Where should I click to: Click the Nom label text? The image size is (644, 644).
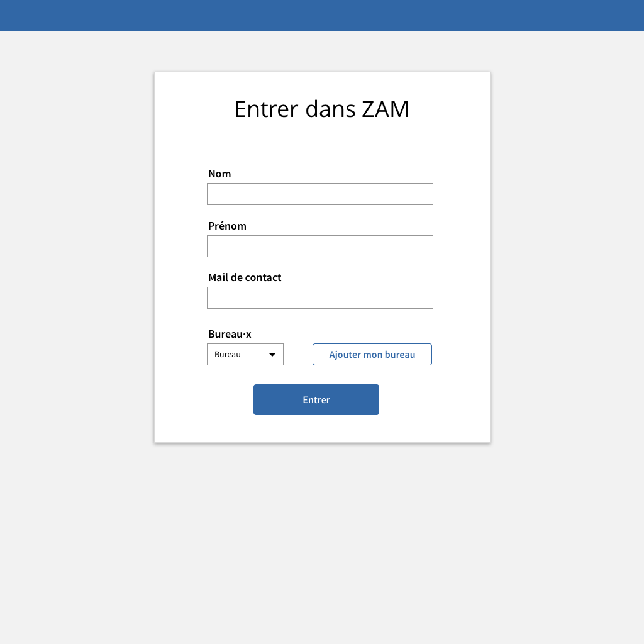coord(219,174)
